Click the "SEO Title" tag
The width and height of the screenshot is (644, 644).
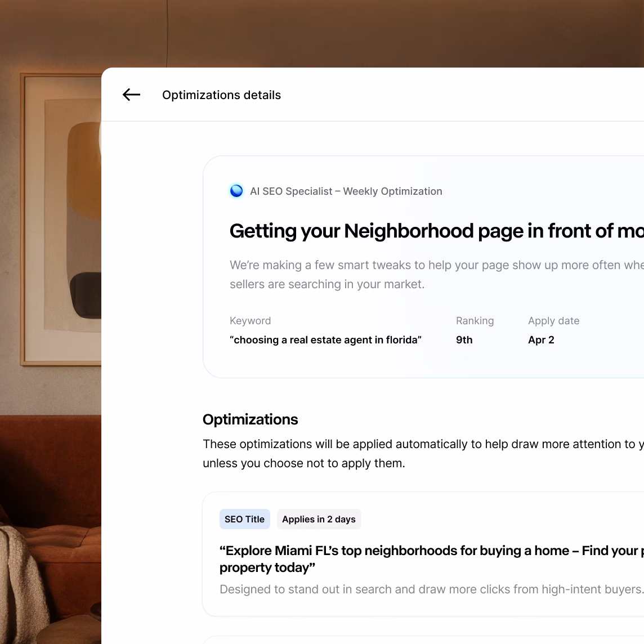pos(244,519)
